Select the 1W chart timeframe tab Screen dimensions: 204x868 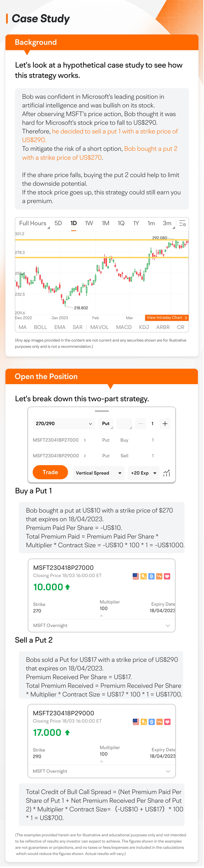(x=89, y=223)
